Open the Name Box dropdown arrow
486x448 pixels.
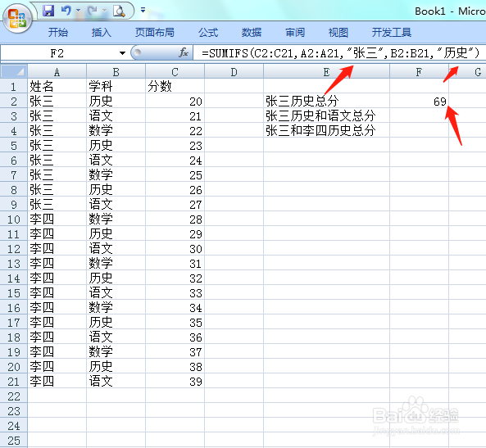coord(122,53)
